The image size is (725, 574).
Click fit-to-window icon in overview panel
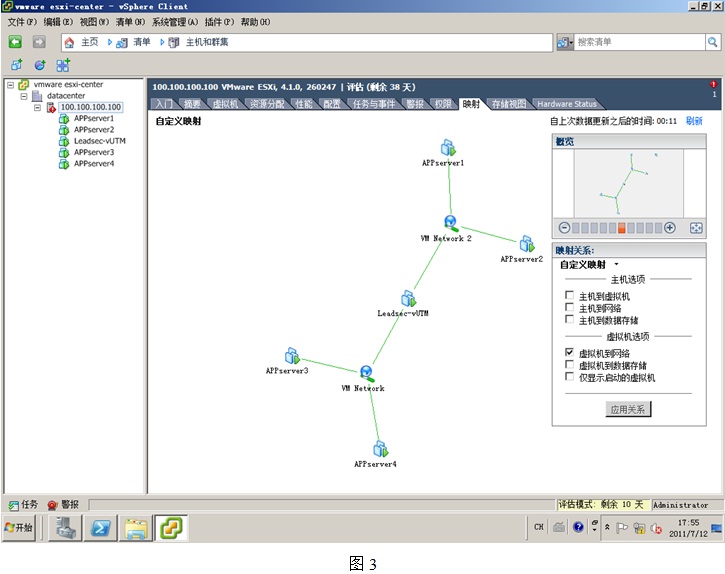tap(696, 228)
